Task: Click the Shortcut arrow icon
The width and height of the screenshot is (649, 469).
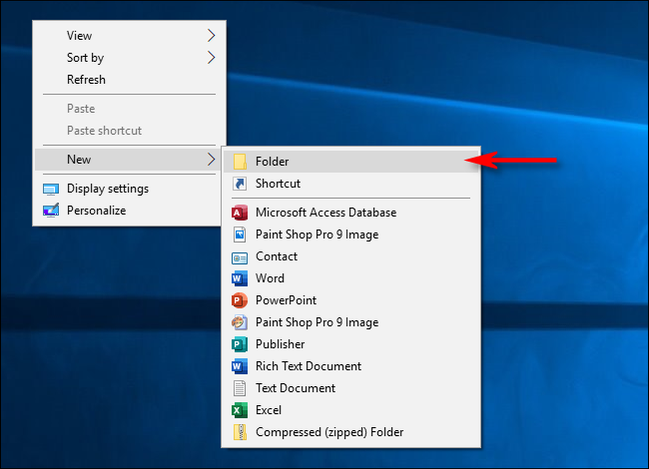Action: click(x=239, y=183)
